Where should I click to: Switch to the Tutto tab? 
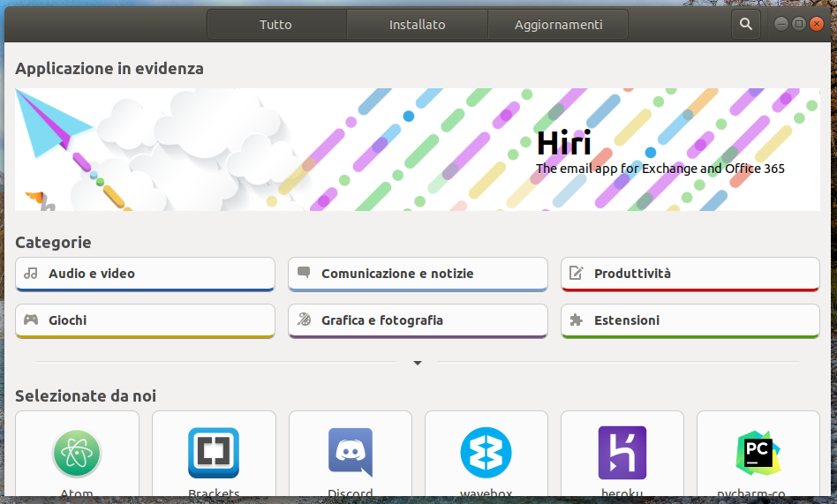[x=276, y=25]
